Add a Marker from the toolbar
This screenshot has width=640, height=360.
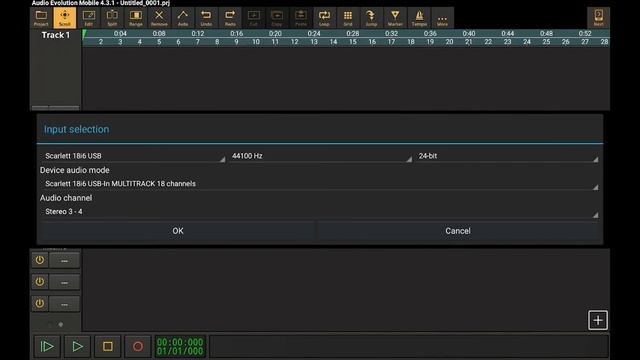click(395, 18)
